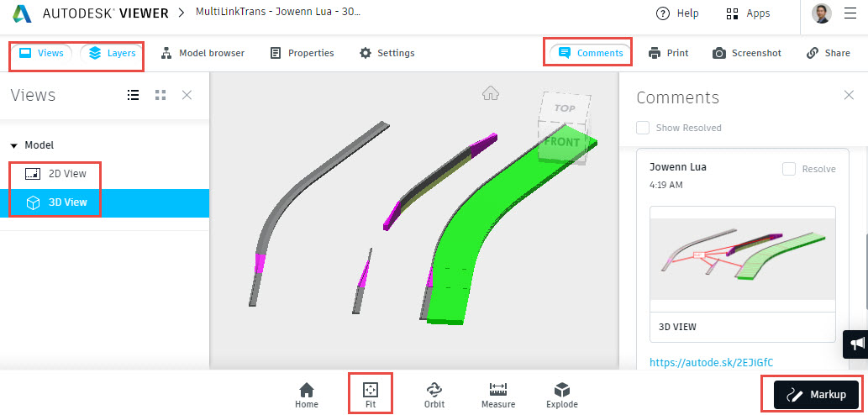Click the FRONT face of the view cube
868x415 pixels.
[x=561, y=142]
